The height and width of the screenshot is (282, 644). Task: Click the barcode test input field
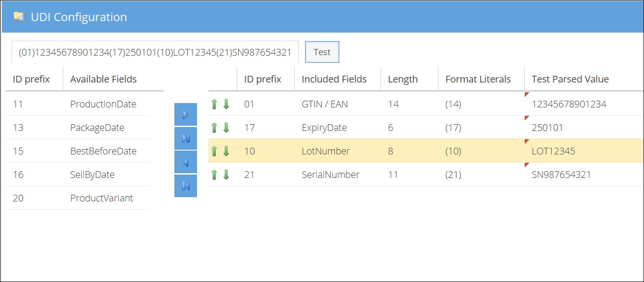(156, 52)
